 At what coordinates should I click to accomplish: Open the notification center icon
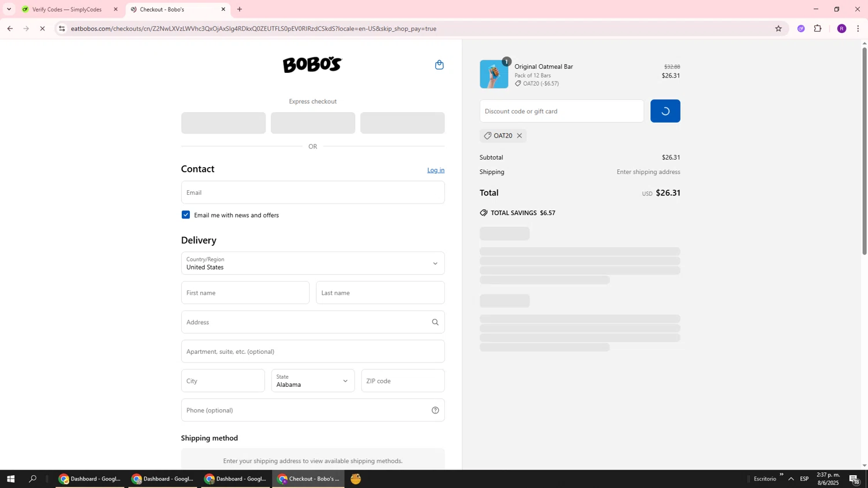click(854, 479)
